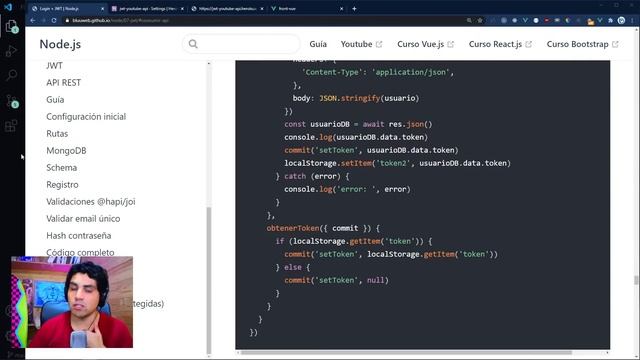Open the browser profile avatar

621,20
